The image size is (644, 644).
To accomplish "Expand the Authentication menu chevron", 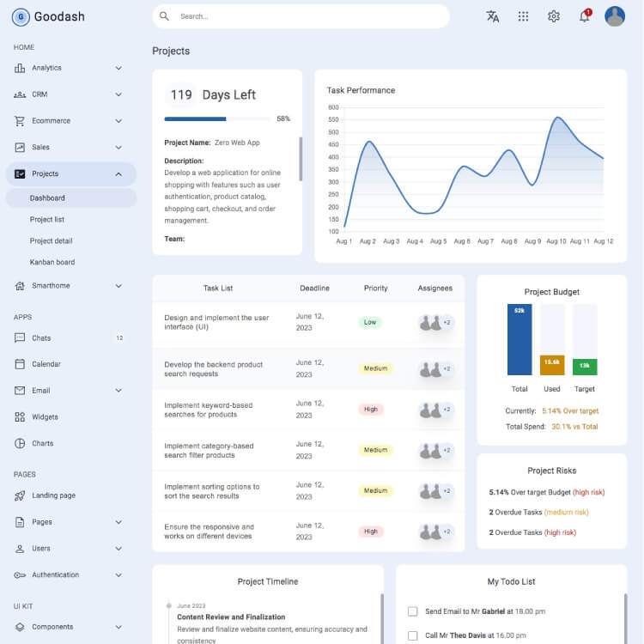I will pos(118,575).
